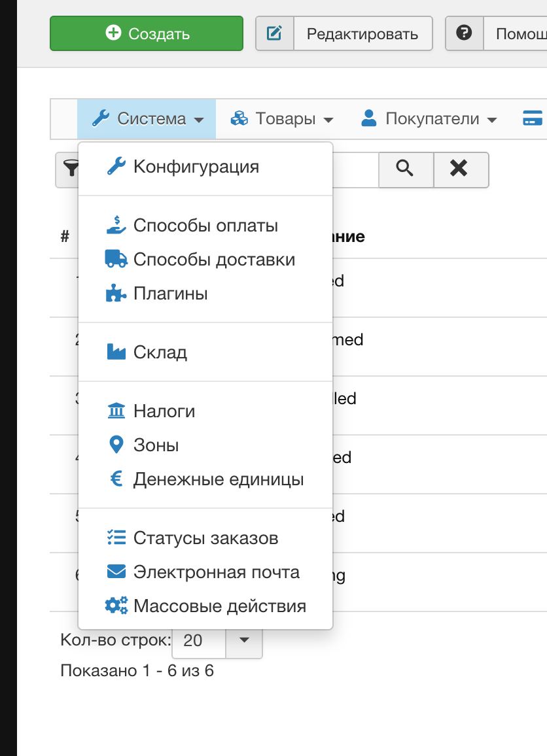Select Статусы заказов menu entry
The image size is (547, 756).
tap(205, 538)
